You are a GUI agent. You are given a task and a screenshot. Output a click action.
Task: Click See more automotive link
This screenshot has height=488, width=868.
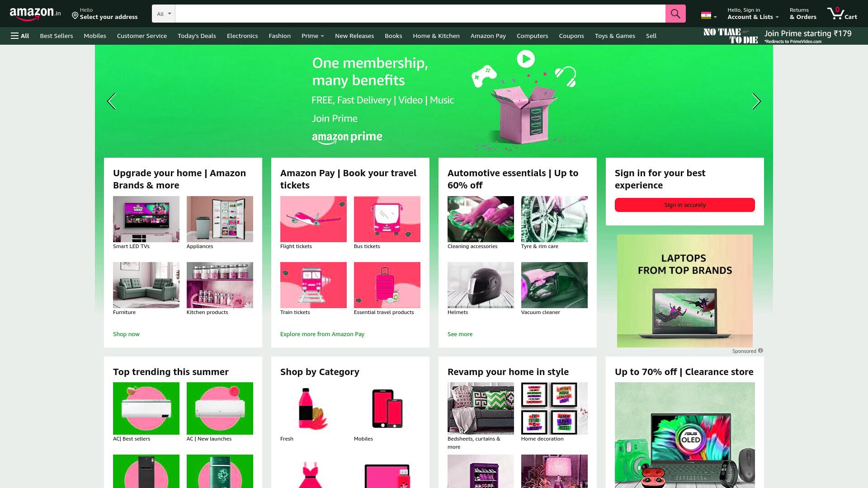pos(460,334)
